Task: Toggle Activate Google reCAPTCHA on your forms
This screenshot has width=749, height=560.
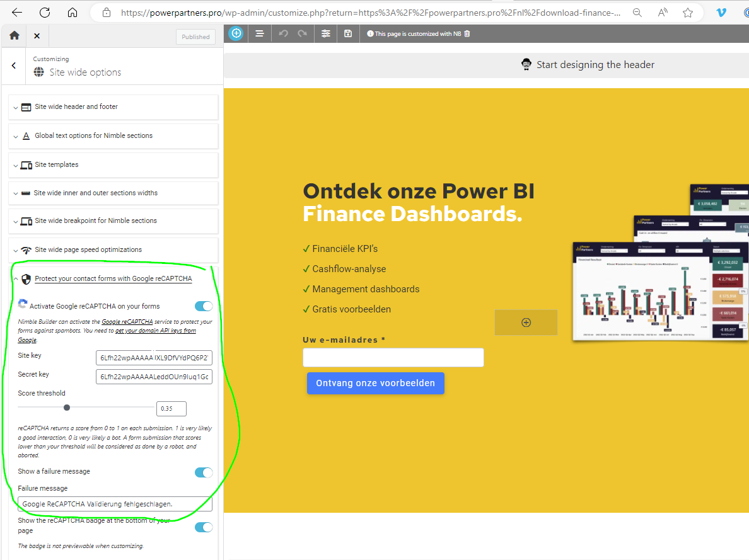Action: point(204,306)
